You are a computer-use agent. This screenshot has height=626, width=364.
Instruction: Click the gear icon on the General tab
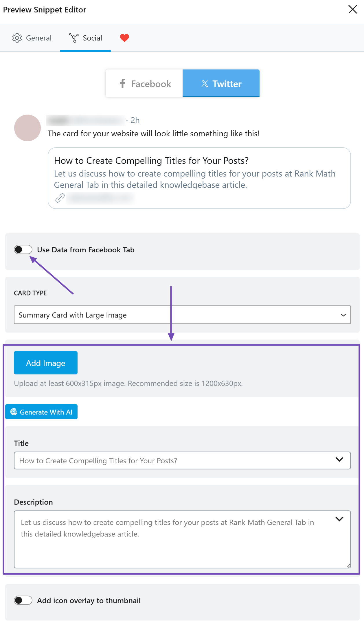click(x=18, y=38)
